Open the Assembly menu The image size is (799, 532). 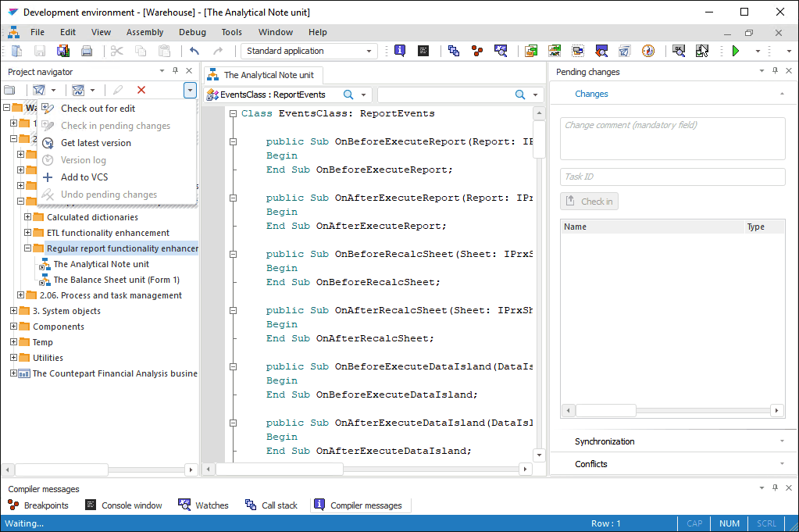(x=144, y=32)
